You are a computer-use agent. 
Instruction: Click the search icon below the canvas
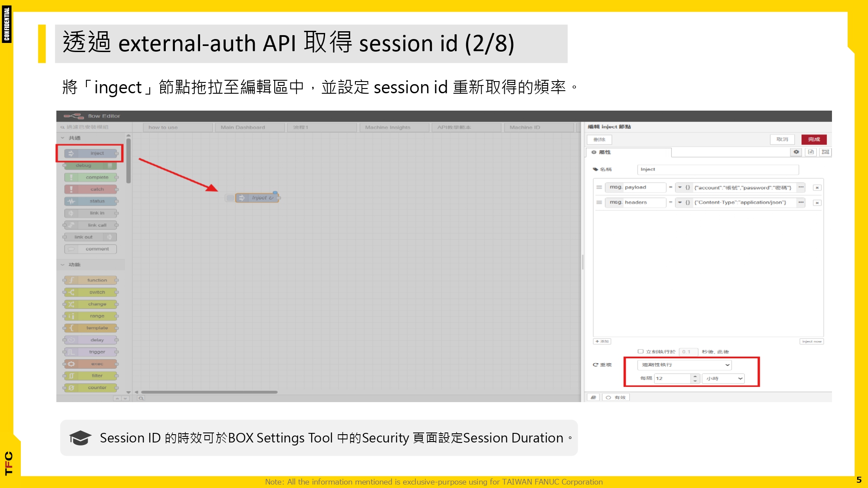point(141,398)
